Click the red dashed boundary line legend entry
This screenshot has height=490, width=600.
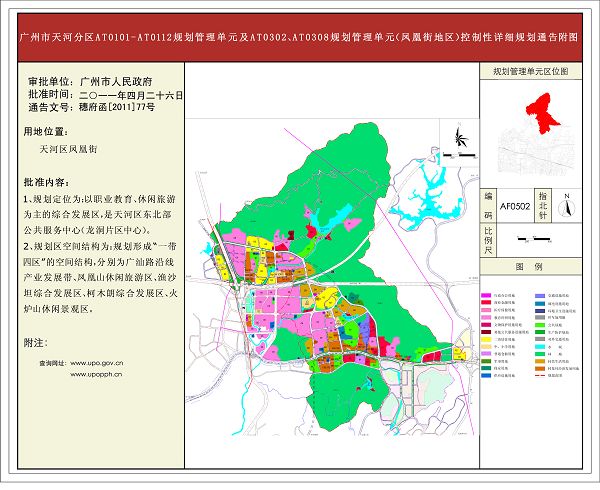pos(542,376)
